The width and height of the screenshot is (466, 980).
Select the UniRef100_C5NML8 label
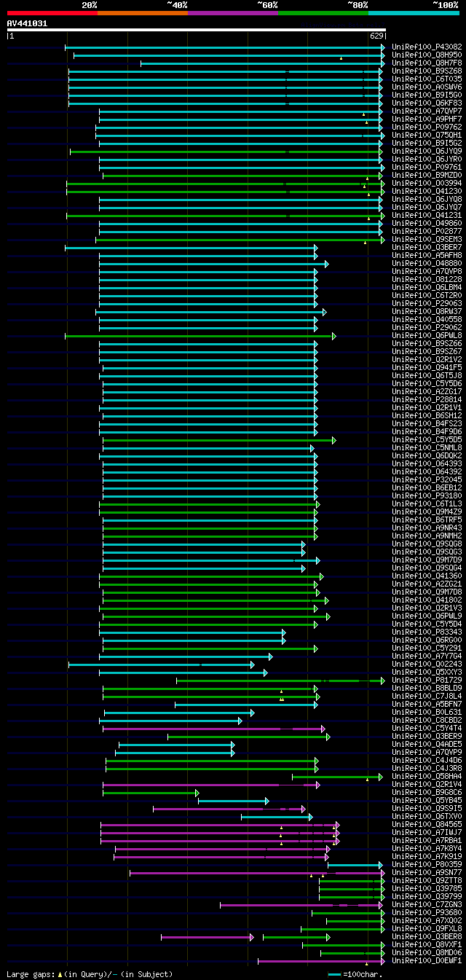pyautogui.click(x=425, y=447)
